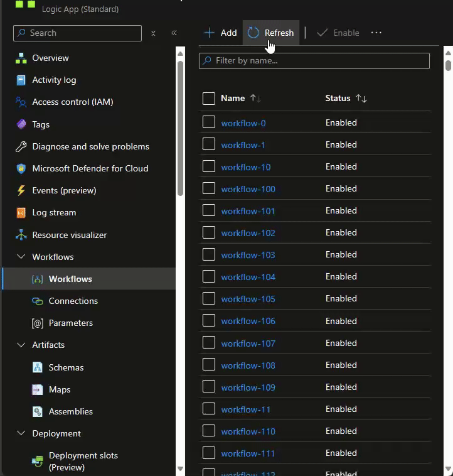Sort by Name column arrows

tap(255, 99)
